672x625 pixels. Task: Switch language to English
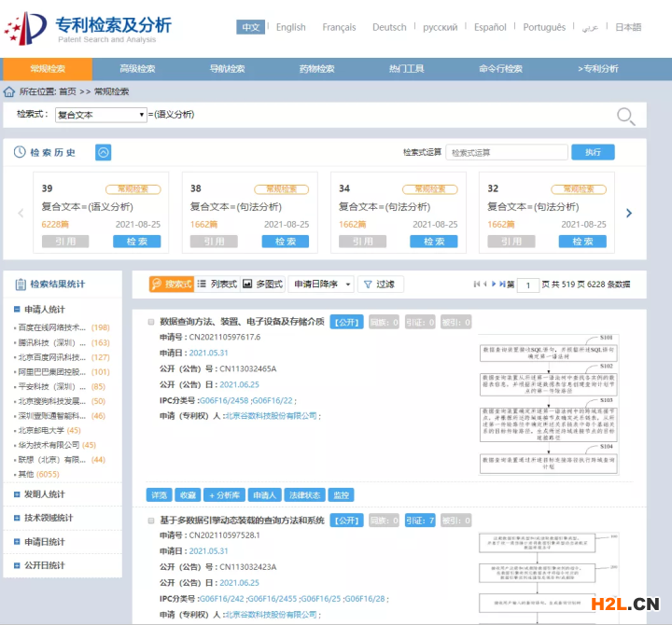point(290,27)
